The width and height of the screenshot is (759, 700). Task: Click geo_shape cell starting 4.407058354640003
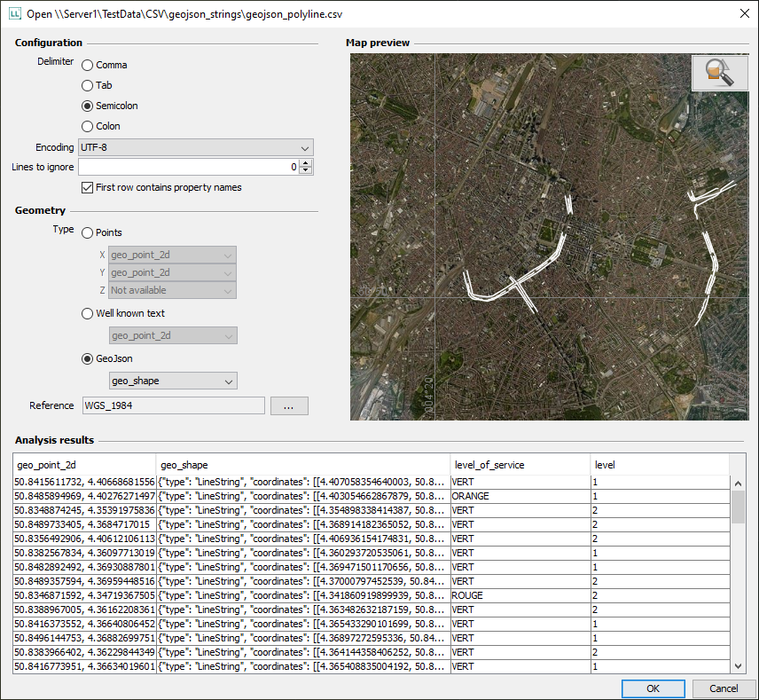point(303,482)
